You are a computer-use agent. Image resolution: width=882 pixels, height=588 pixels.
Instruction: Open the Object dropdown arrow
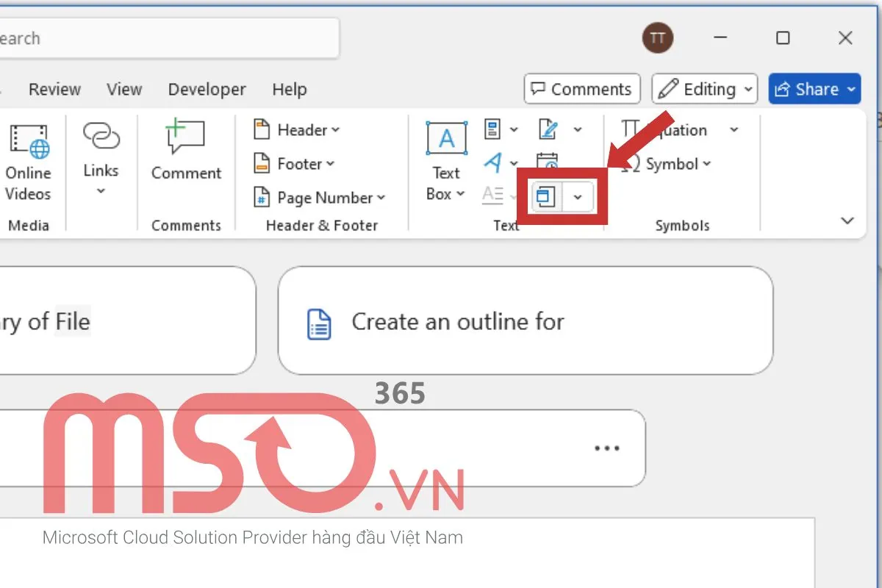[578, 196]
